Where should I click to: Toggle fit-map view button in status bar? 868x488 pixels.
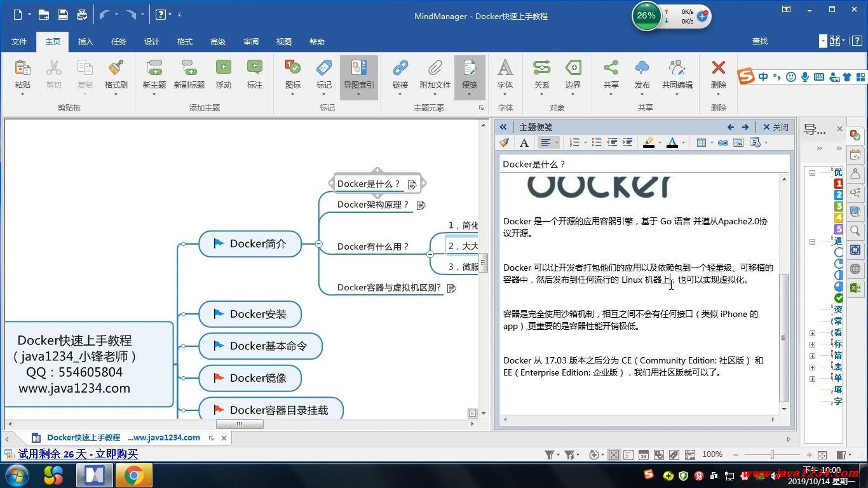pyautogui.click(x=613, y=455)
